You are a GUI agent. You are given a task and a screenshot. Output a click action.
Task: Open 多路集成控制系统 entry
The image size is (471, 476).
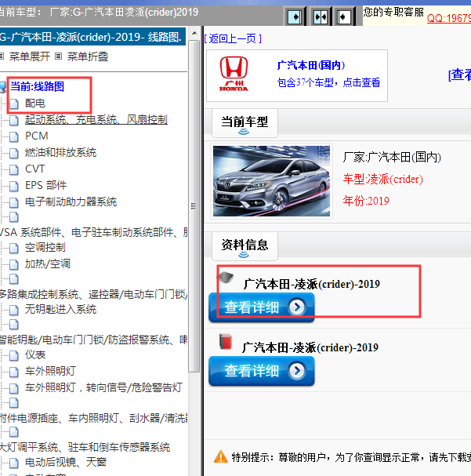click(x=93, y=295)
